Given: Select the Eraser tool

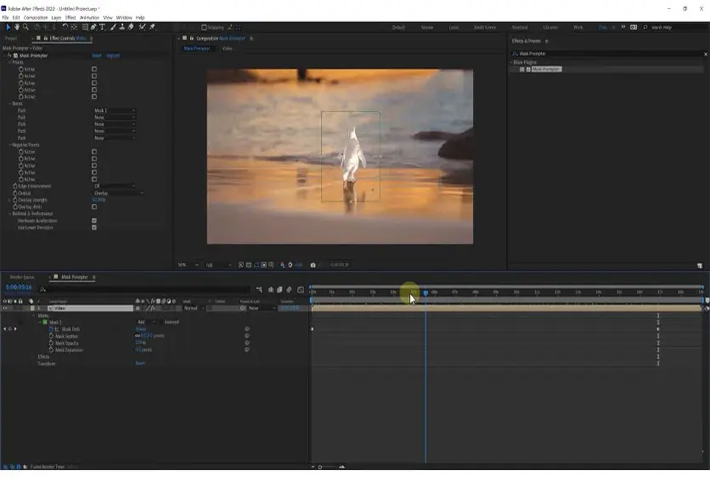Looking at the screenshot, I should tap(131, 27).
